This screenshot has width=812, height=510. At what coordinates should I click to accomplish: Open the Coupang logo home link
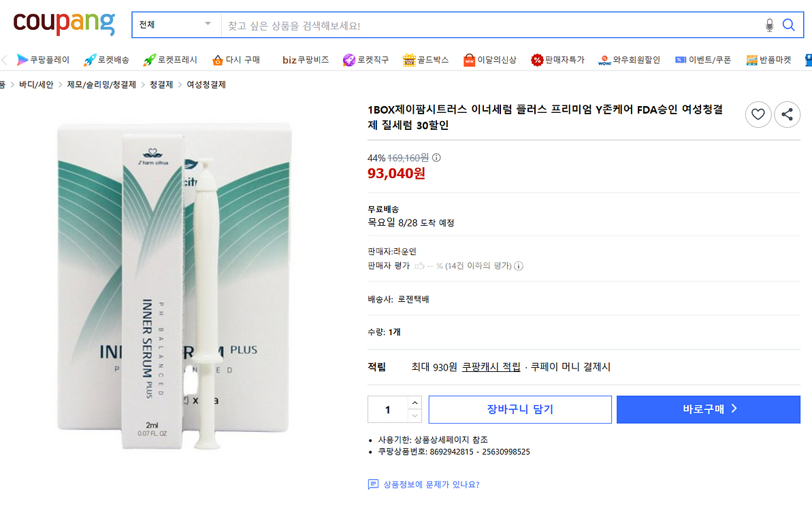click(64, 22)
